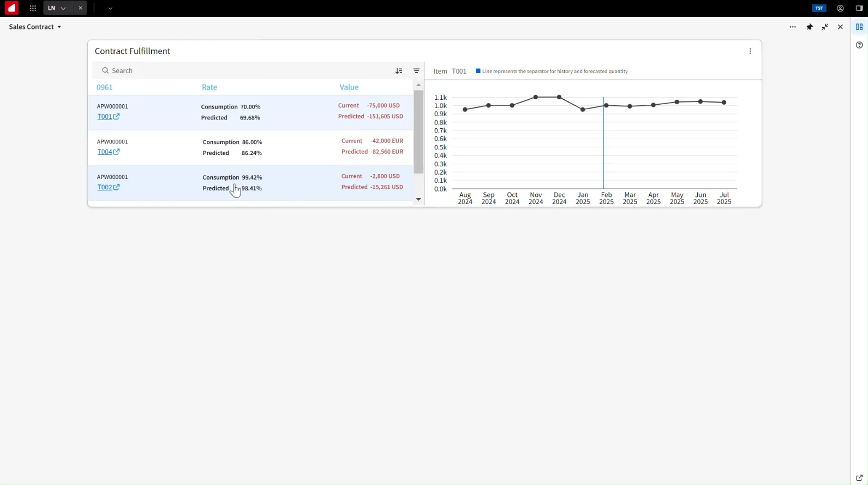Image resolution: width=868 pixels, height=485 pixels.
Task: Close the LN tab
Action: coord(81,8)
